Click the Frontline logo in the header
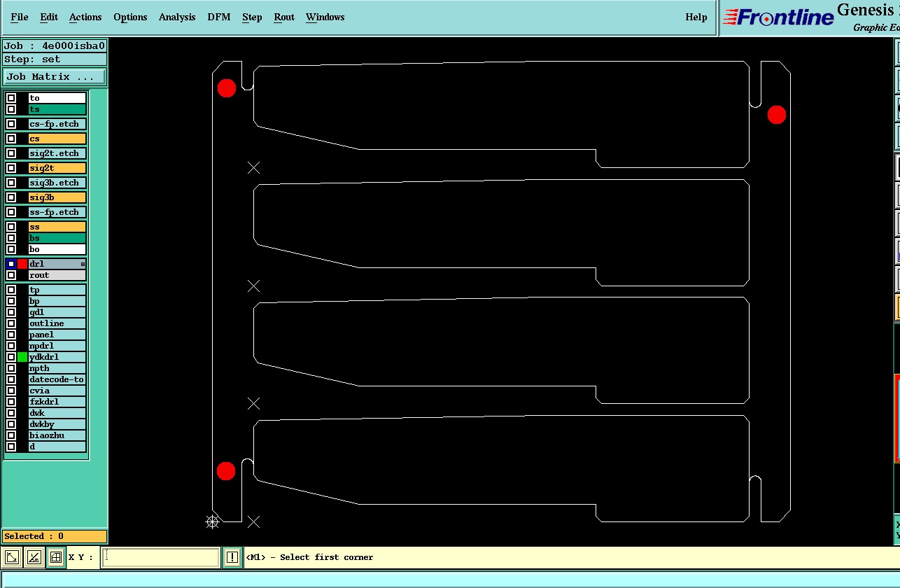This screenshot has width=900, height=588. tap(778, 17)
